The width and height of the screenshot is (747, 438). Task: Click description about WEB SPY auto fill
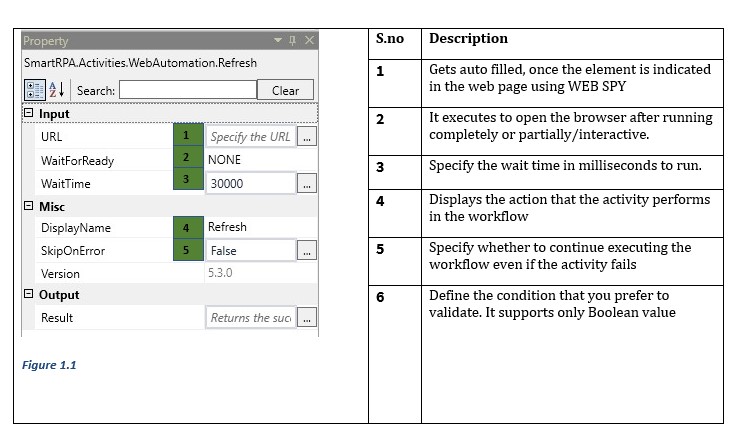pyautogui.click(x=570, y=78)
